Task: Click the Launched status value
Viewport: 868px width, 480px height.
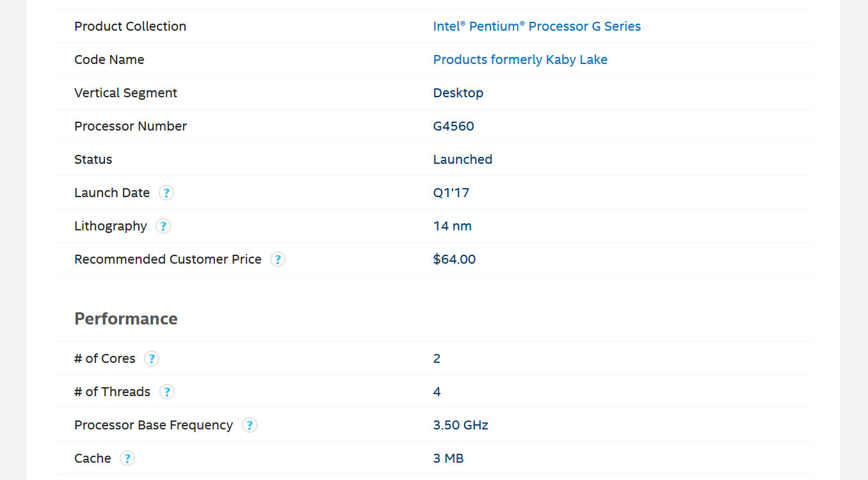Action: point(463,159)
